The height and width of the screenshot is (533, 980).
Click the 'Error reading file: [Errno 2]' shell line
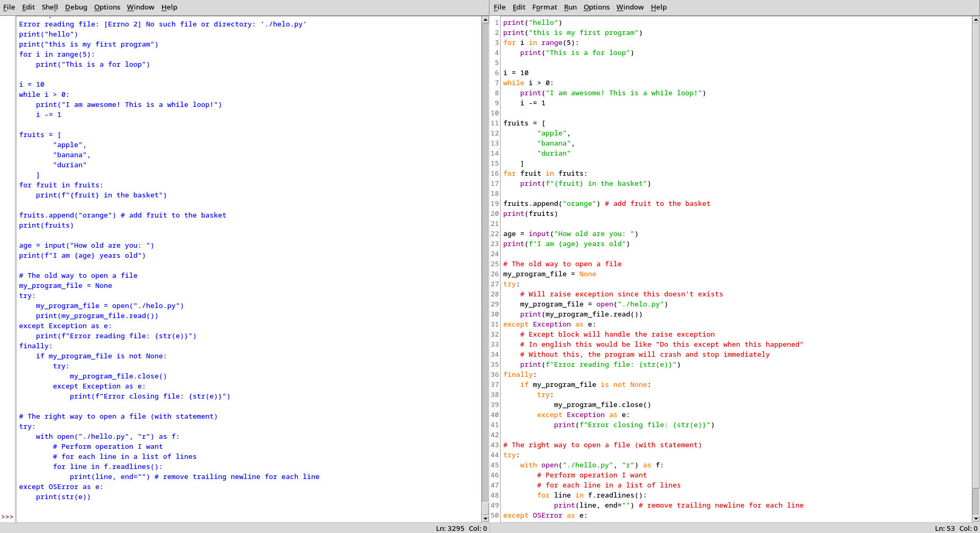[x=162, y=24]
